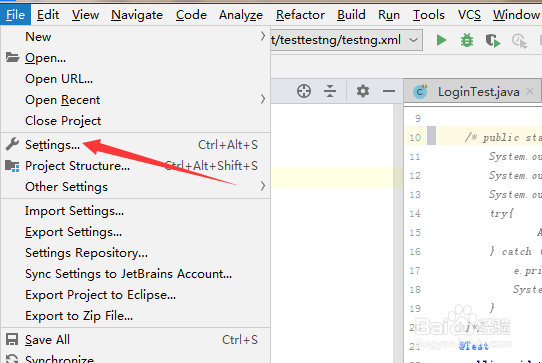Click line number 14 in the gutter
The height and width of the screenshot is (363, 542).
pos(415,213)
